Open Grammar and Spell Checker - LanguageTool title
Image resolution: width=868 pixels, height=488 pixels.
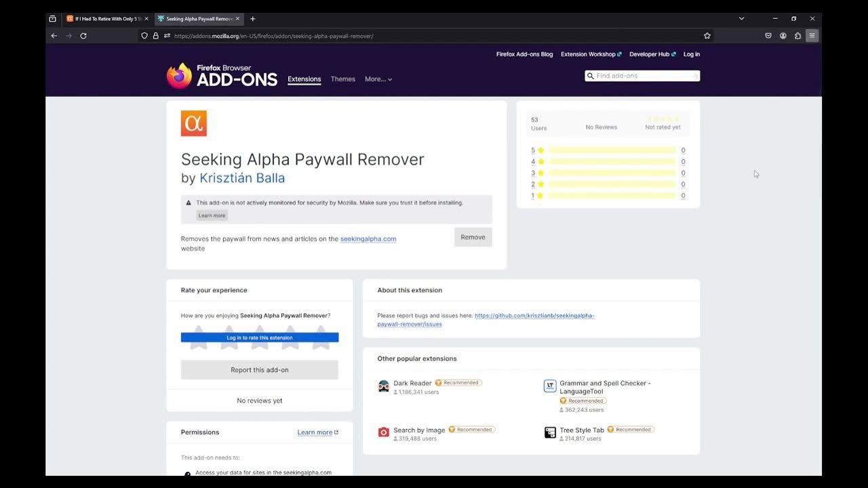pyautogui.click(x=605, y=387)
